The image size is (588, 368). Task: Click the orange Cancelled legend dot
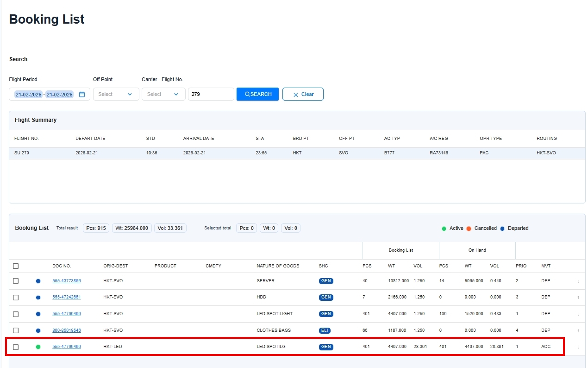[469, 228]
